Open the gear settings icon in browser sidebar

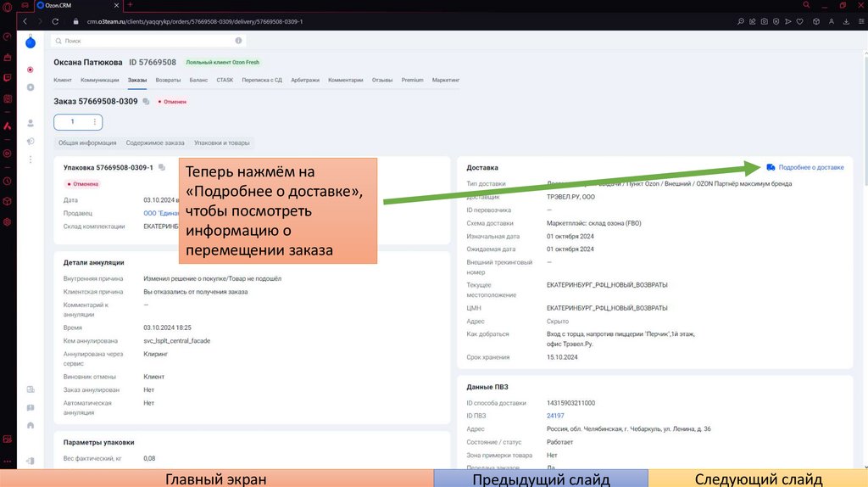[7, 221]
